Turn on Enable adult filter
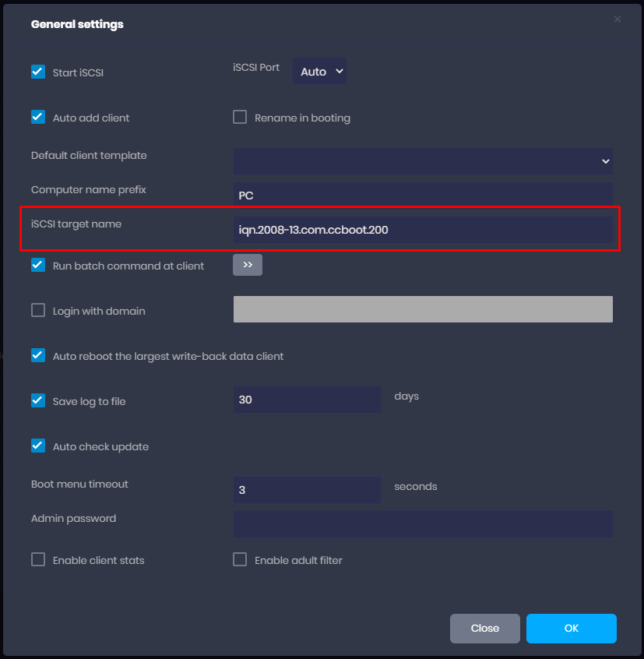Viewport: 644px width, 659px height. coord(240,560)
